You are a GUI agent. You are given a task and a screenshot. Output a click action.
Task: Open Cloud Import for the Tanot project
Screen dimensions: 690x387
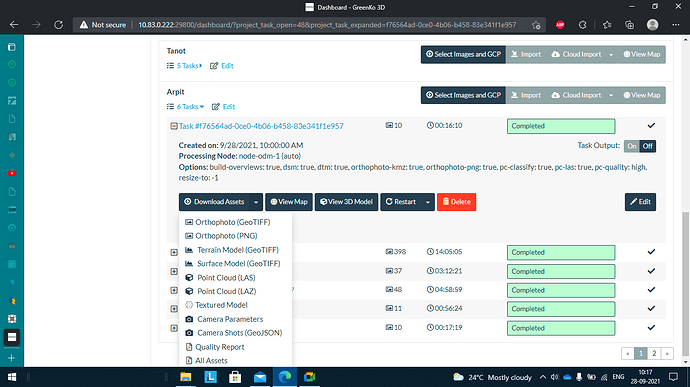(x=576, y=55)
